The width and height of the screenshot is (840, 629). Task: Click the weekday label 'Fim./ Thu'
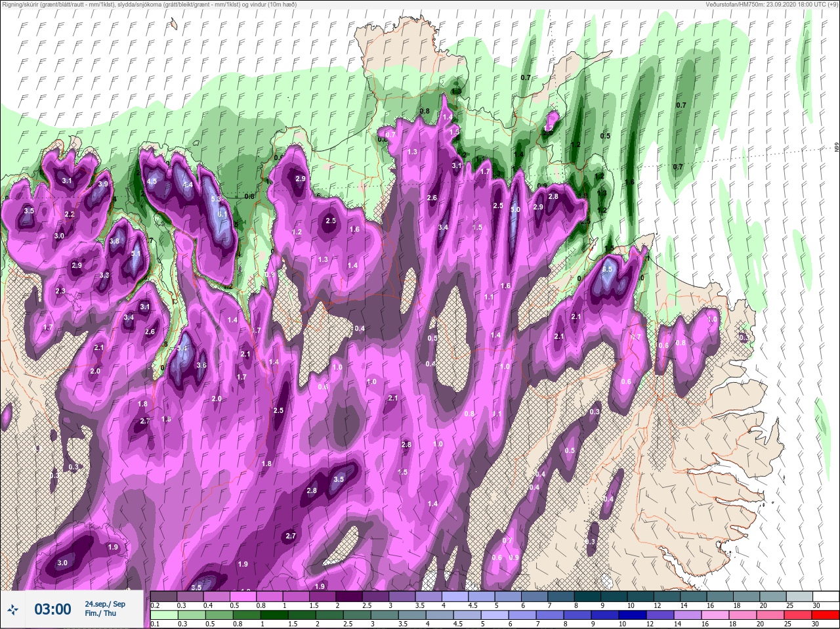coord(100,613)
